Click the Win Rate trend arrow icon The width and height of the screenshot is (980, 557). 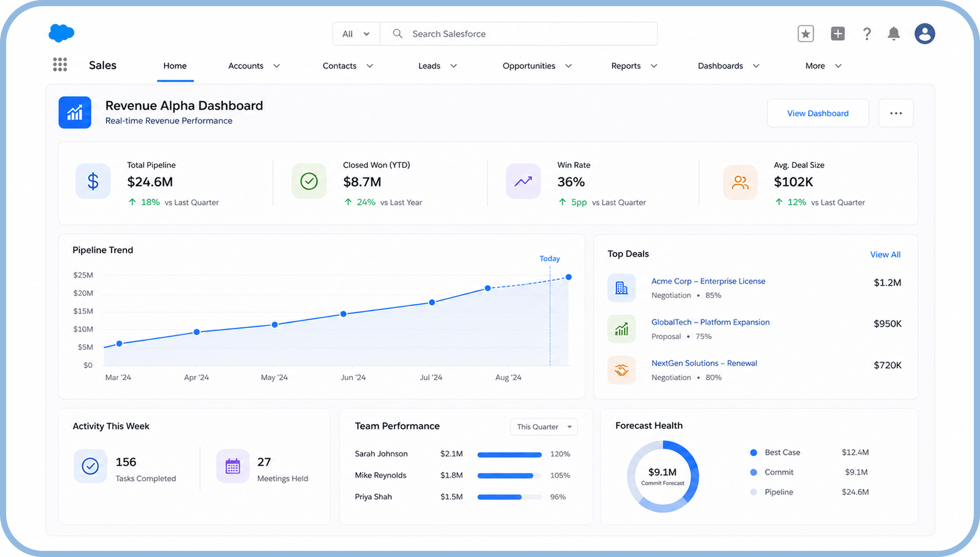[523, 181]
